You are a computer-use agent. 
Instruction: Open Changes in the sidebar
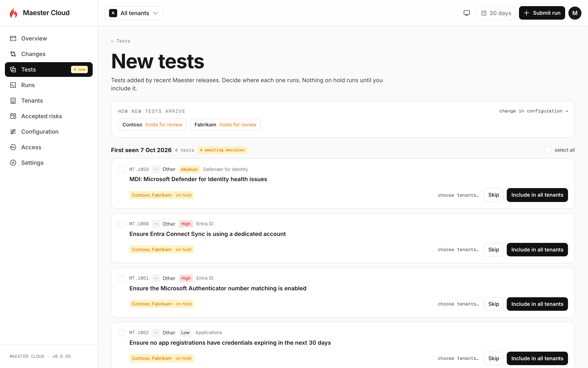49,54
